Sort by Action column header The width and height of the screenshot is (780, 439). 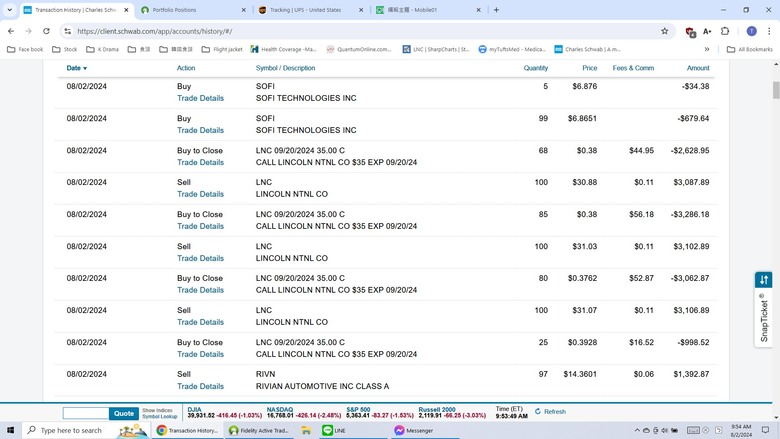pyautogui.click(x=186, y=68)
